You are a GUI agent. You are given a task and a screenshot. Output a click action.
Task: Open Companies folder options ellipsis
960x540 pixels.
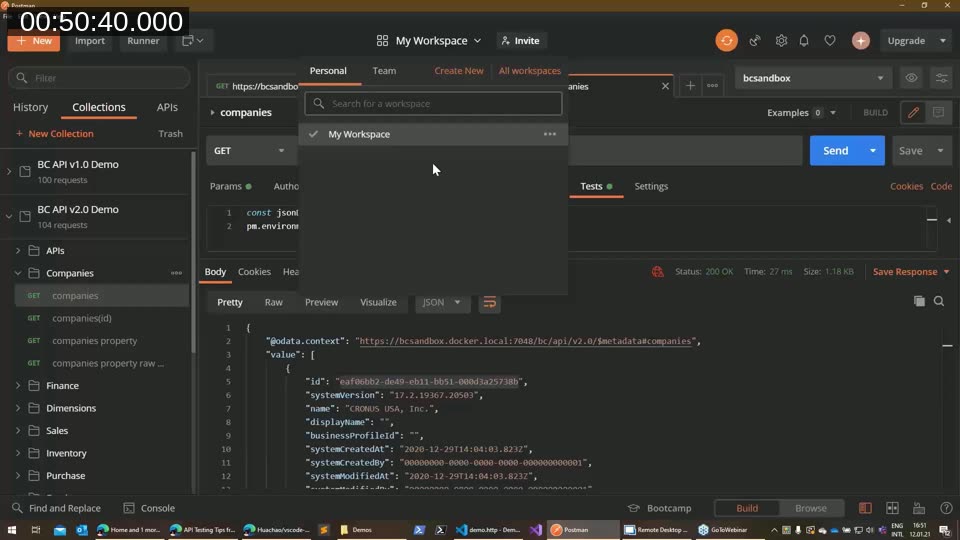pos(176,273)
